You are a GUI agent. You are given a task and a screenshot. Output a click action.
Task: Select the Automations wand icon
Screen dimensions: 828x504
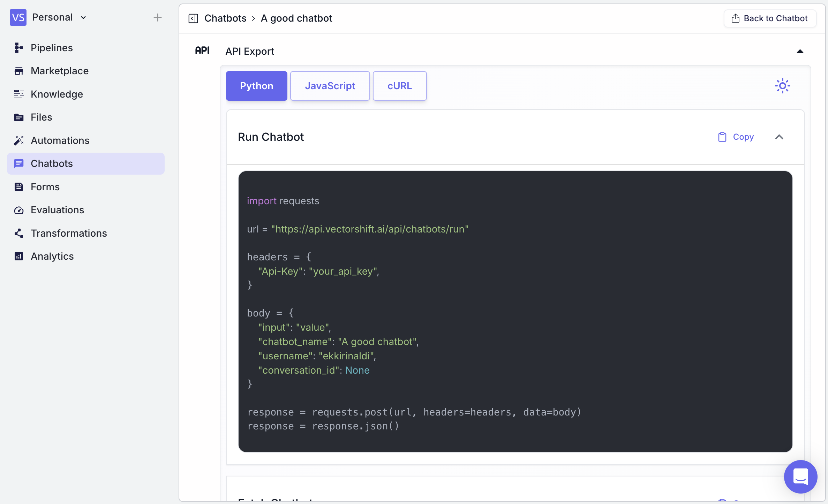[x=18, y=140]
